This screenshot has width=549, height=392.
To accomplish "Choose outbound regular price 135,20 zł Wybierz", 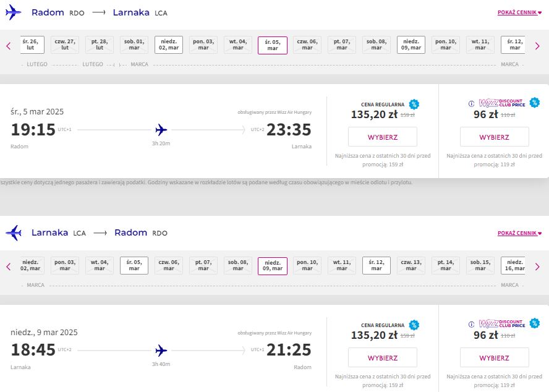I will click(x=383, y=137).
